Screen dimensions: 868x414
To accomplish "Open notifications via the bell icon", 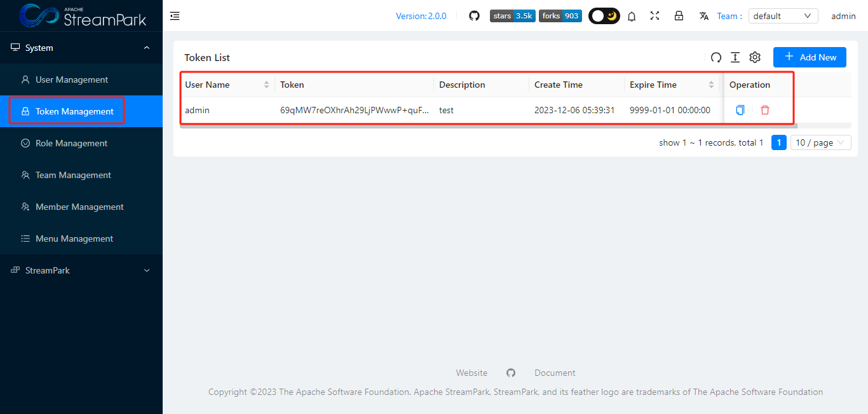I will [x=632, y=16].
